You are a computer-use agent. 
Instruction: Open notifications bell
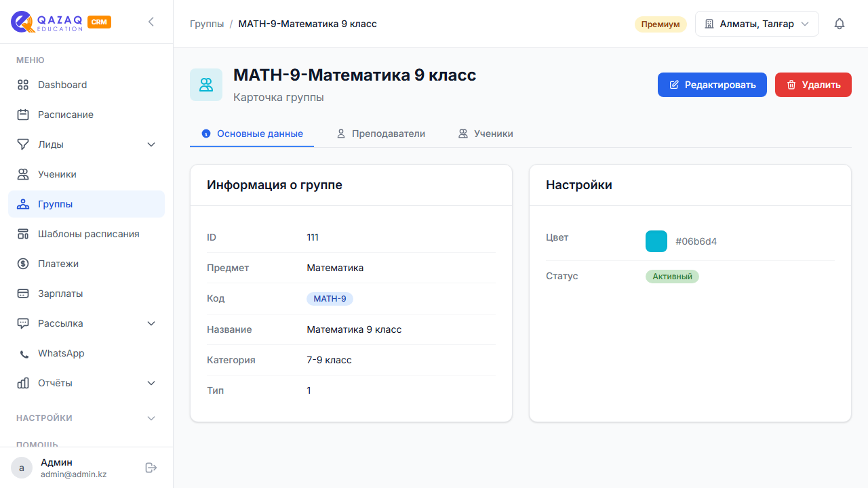pos(840,24)
